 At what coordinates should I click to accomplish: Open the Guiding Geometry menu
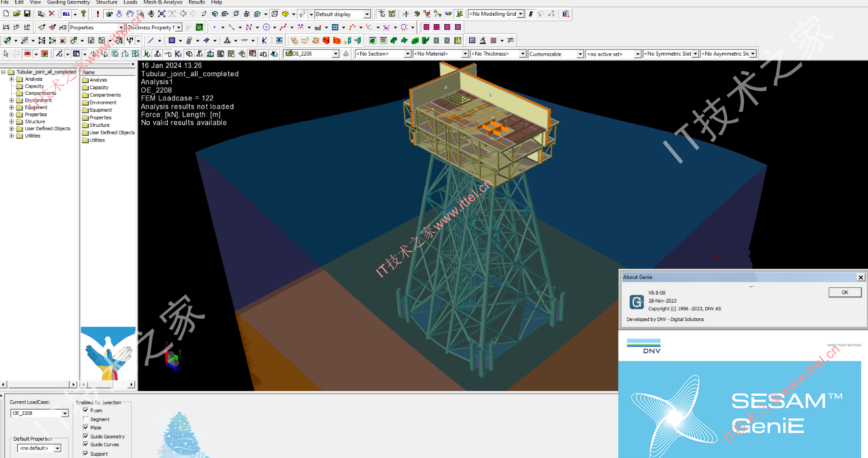tap(68, 2)
